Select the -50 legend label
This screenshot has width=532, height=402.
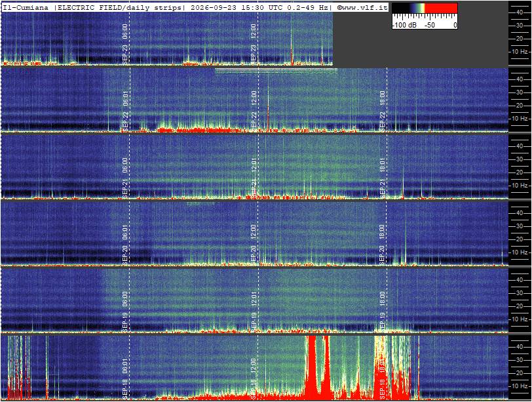(x=430, y=25)
